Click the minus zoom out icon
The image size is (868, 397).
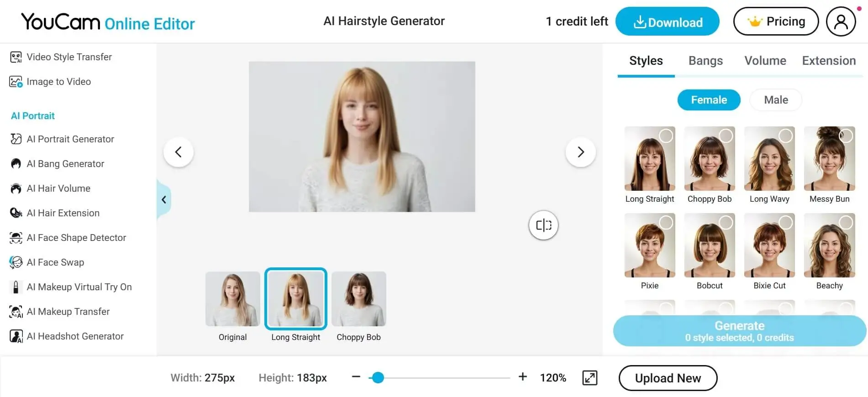tap(356, 377)
